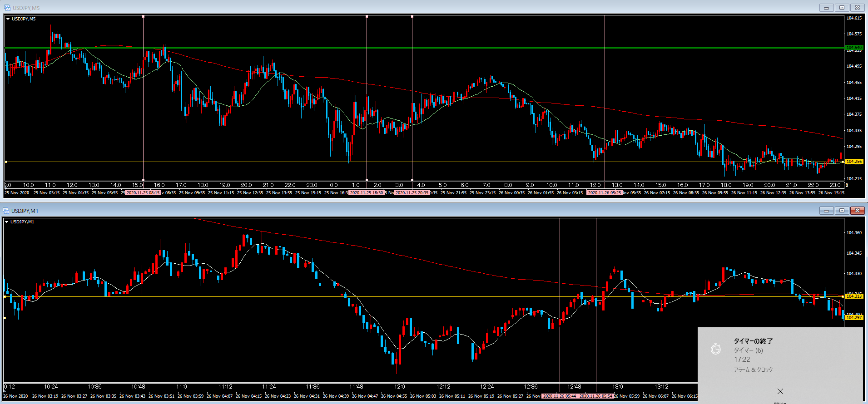
Task: Close the USDJPY,M1 chart window
Action: coord(857,211)
